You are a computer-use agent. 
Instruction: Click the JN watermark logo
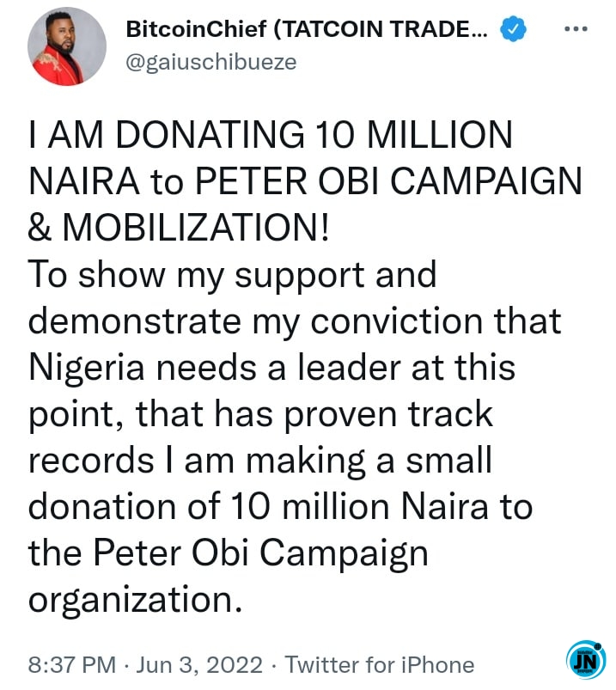587,661
